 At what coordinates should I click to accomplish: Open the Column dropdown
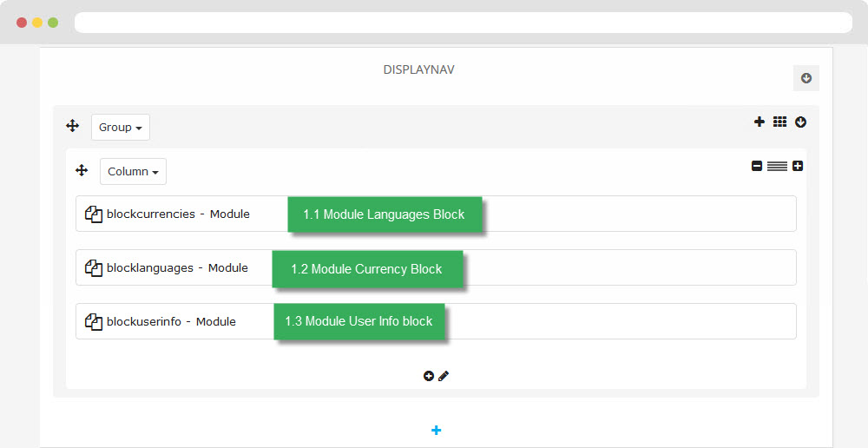coord(134,172)
